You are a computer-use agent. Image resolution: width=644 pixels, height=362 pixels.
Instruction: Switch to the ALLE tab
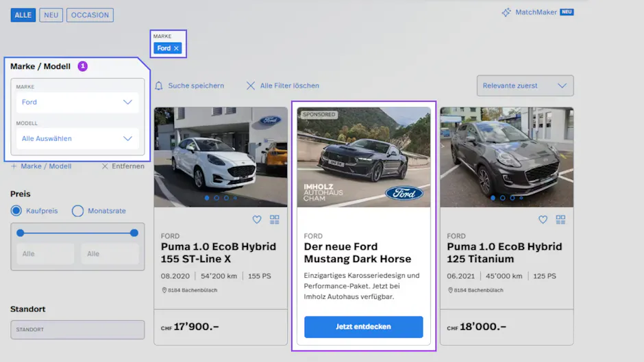(23, 15)
